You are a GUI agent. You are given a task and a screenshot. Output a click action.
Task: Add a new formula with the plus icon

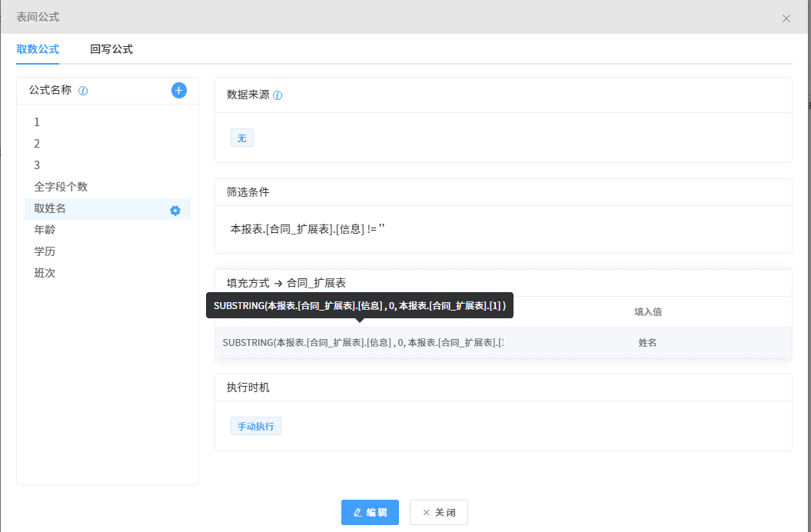tap(179, 91)
